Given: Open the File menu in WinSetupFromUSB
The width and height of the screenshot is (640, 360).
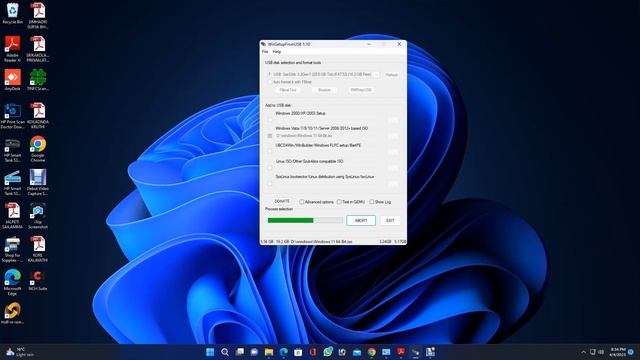Looking at the screenshot, I should pyautogui.click(x=265, y=52).
